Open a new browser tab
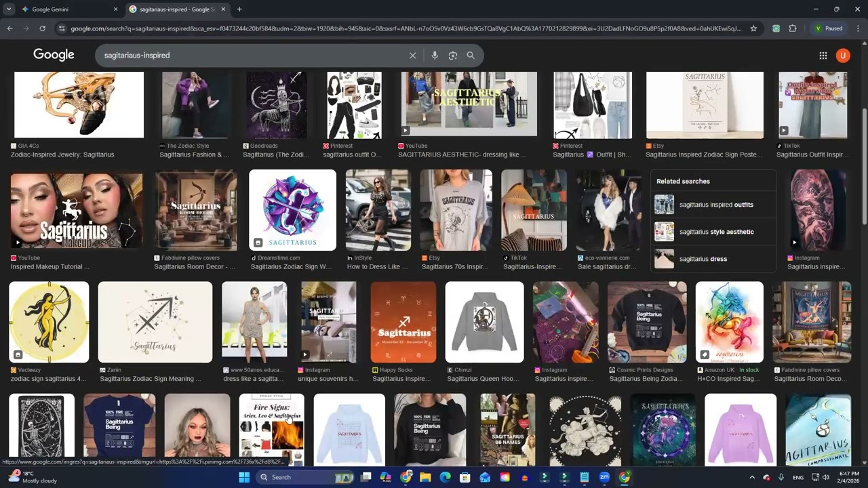 239,9
